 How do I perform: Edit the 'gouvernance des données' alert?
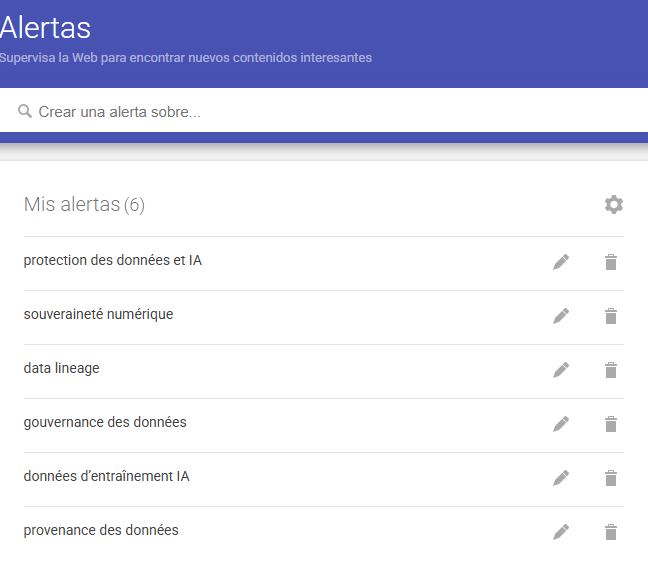[561, 424]
